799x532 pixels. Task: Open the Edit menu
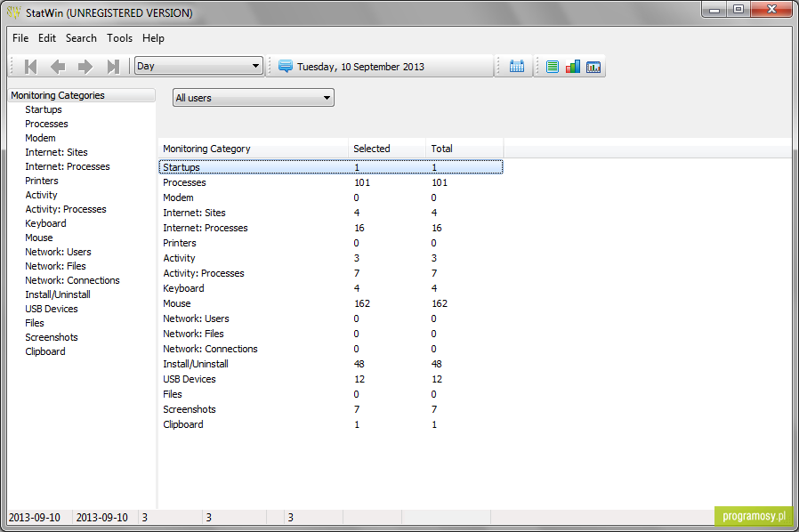point(47,38)
